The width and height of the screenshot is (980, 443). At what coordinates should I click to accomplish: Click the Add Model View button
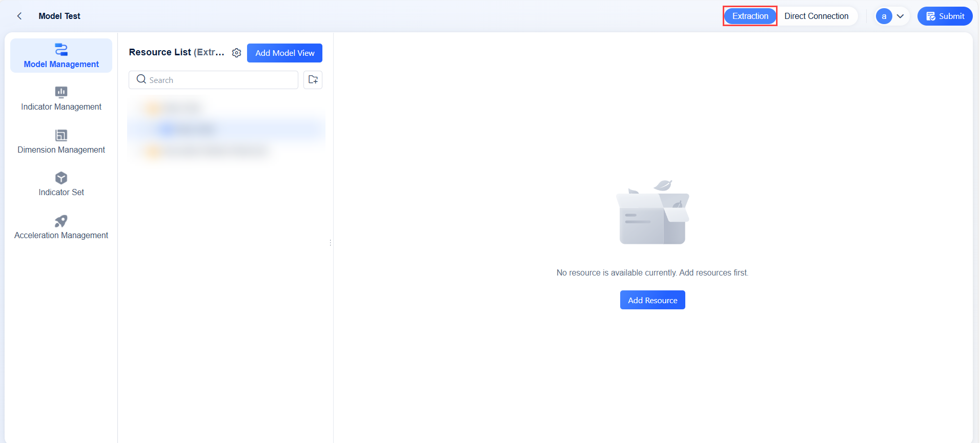(x=284, y=53)
